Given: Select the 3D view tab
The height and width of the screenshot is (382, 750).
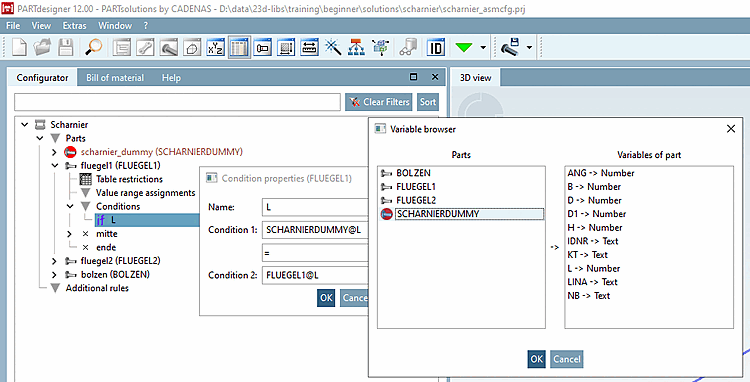Looking at the screenshot, I should pos(475,77).
